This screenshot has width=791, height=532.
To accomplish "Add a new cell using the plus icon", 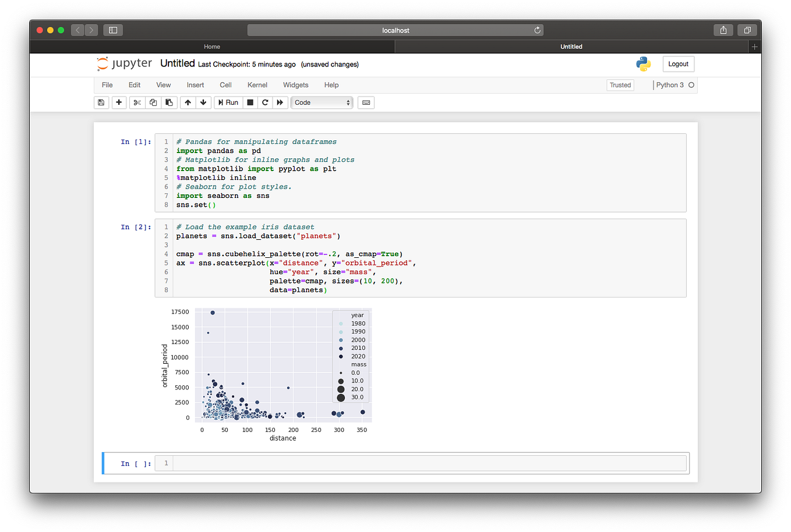I will (x=119, y=102).
